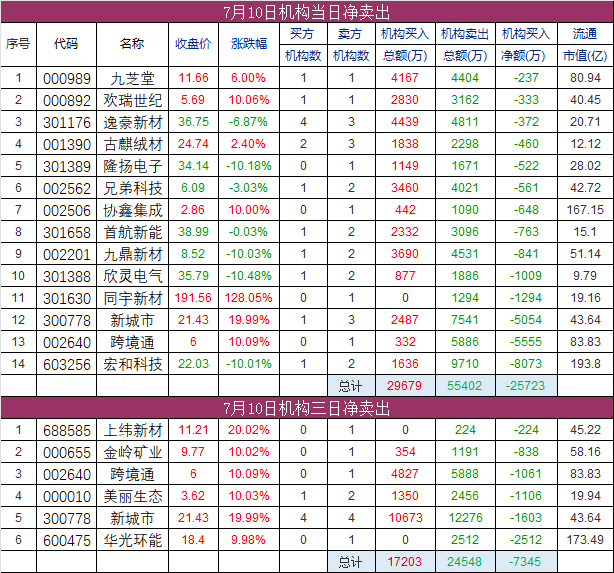Click closing price 191.56 of 同宇新材

193,298
